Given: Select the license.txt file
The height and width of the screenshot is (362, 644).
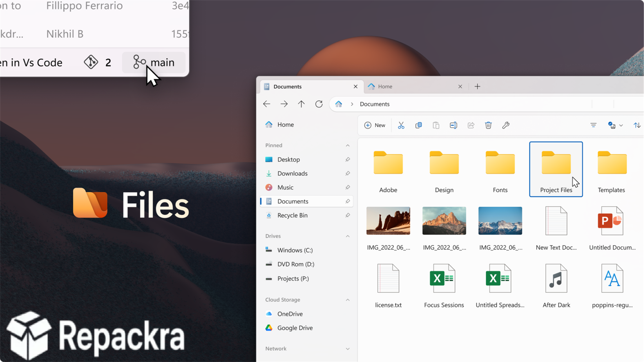Looking at the screenshot, I should (x=388, y=286).
